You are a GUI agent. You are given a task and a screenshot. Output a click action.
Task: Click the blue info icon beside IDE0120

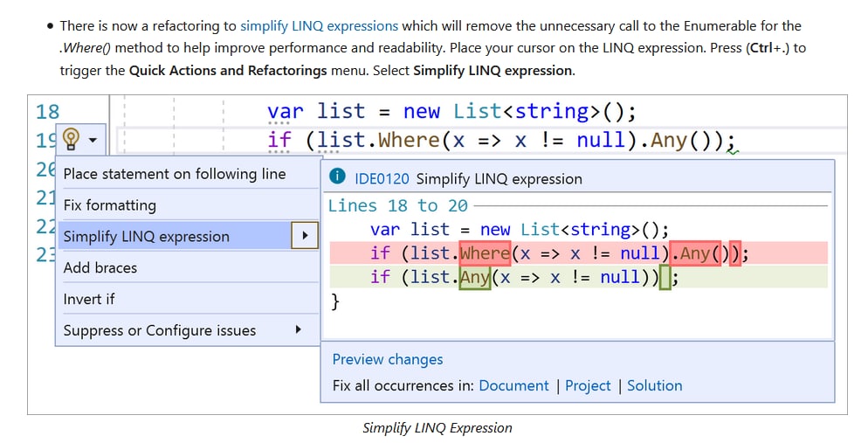click(x=337, y=177)
